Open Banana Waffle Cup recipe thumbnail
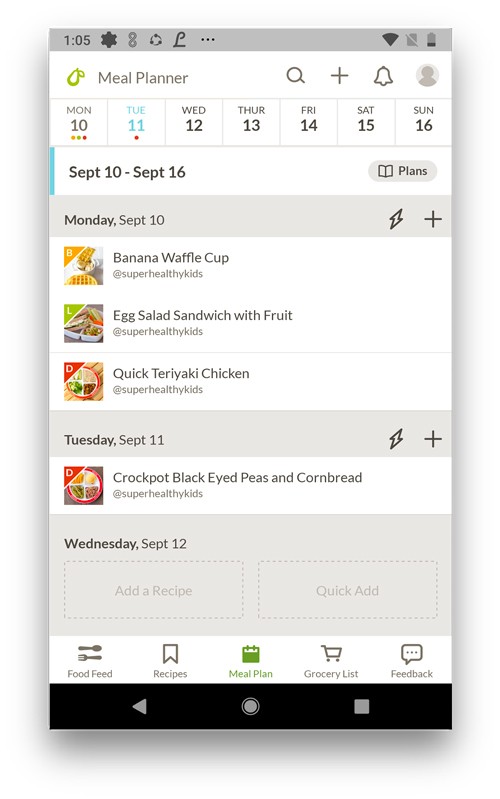The height and width of the screenshot is (799, 500). coord(84,265)
